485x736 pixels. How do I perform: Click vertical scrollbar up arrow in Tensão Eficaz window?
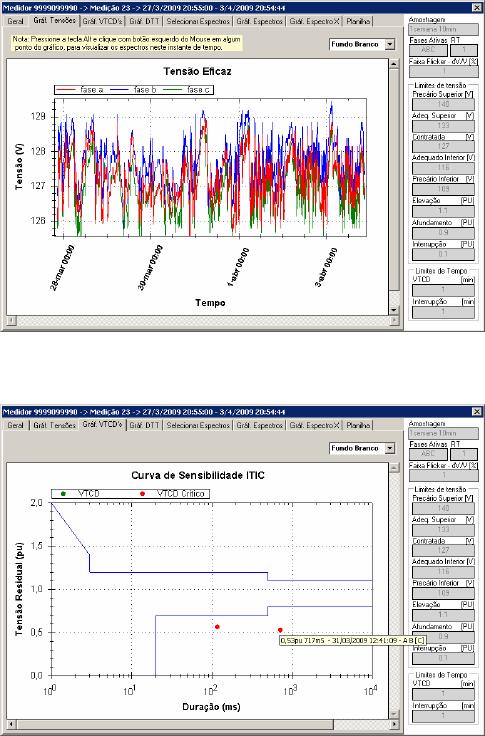pos(394,64)
